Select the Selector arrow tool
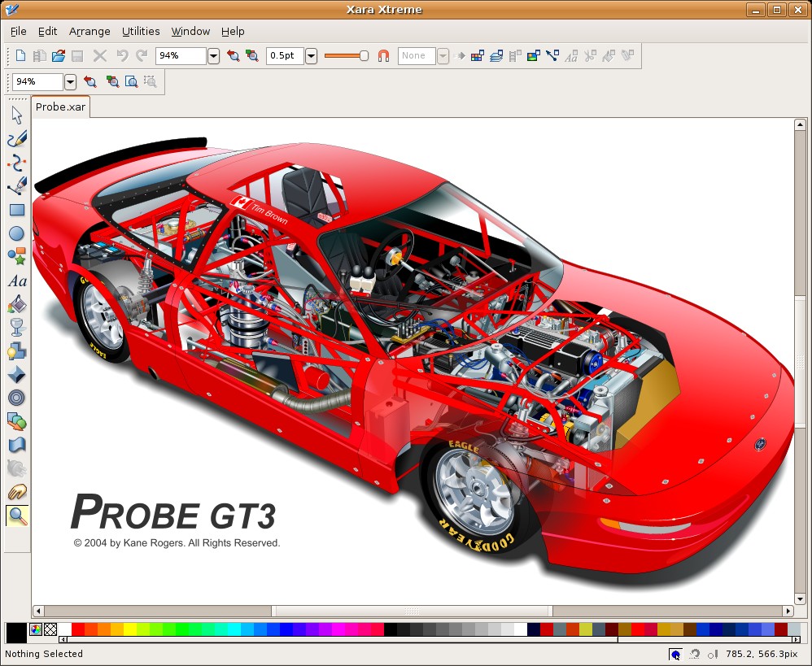Screen dimensions: 812x666 click(16, 115)
